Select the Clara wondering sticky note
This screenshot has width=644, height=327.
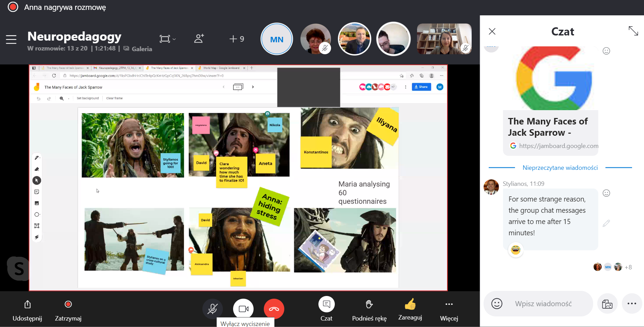[232, 173]
